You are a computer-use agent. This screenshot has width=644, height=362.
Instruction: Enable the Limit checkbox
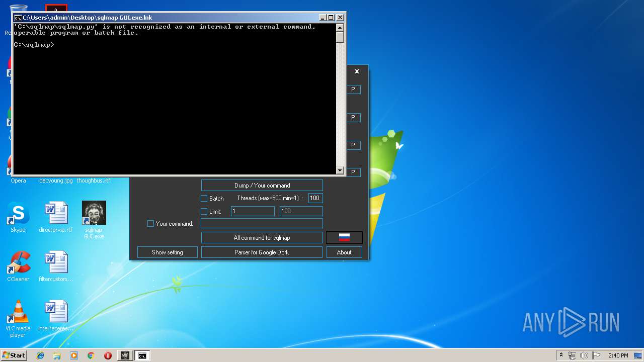tap(204, 211)
